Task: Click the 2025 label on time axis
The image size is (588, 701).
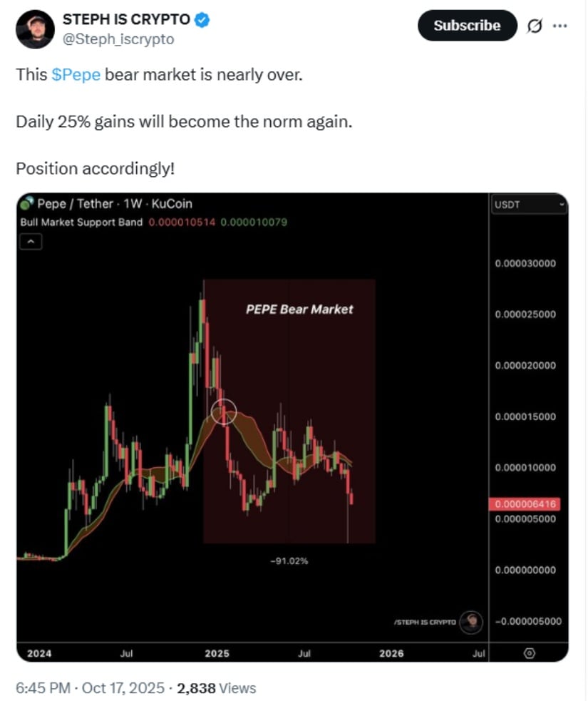Action: (217, 653)
